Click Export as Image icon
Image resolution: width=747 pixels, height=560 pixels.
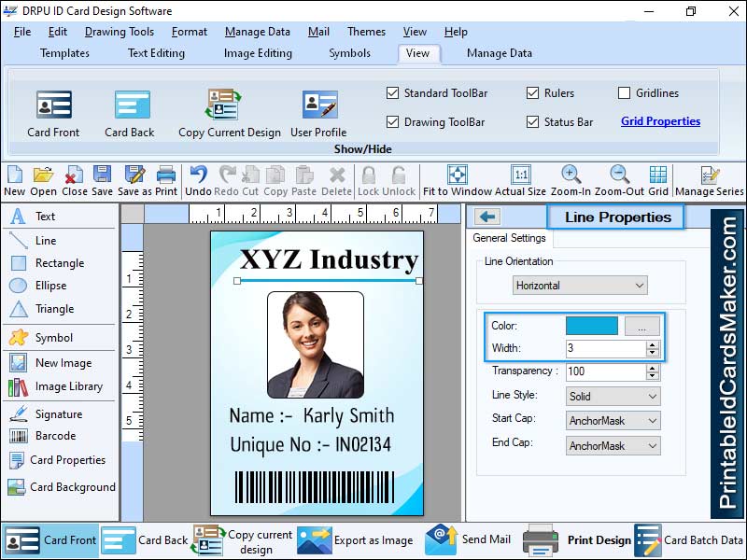coord(315,539)
